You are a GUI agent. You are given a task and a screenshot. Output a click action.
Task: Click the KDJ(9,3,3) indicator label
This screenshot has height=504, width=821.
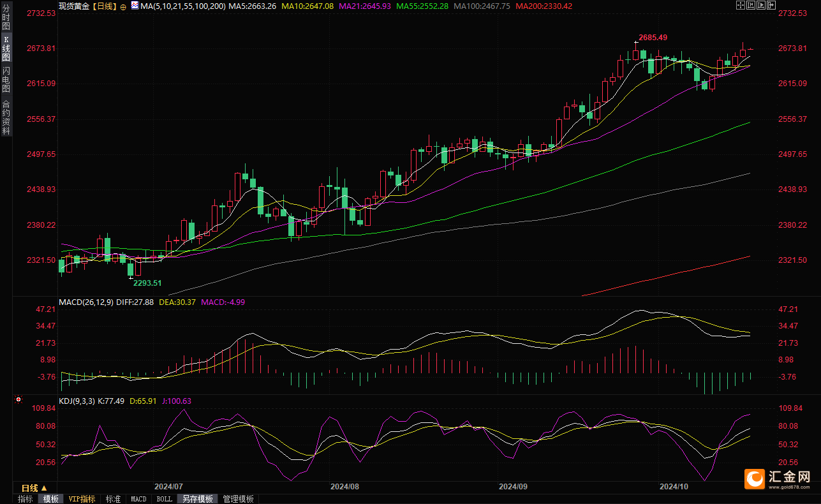(x=77, y=401)
